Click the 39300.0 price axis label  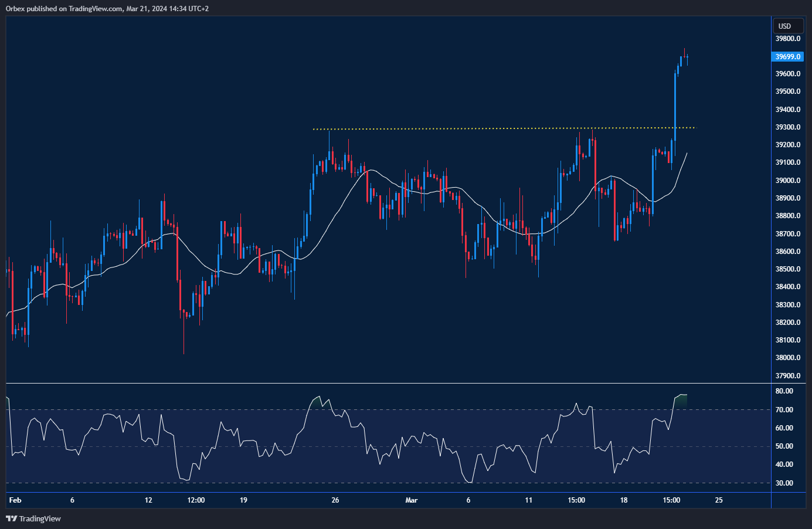787,127
